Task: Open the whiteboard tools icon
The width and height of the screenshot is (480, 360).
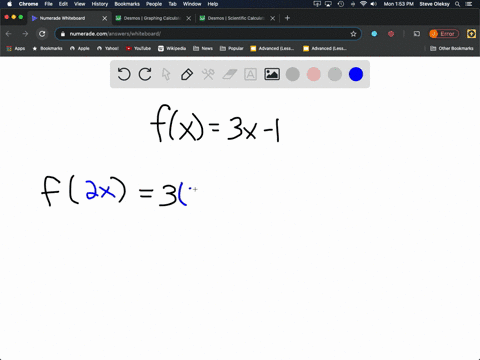Action: pos(208,74)
